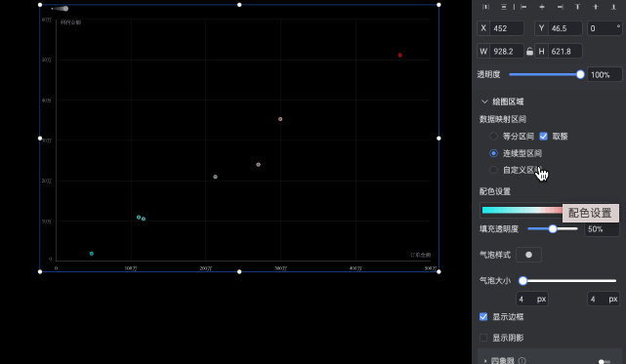Click the teal point nearest the chart origin
The image size is (626, 364).
point(92,254)
